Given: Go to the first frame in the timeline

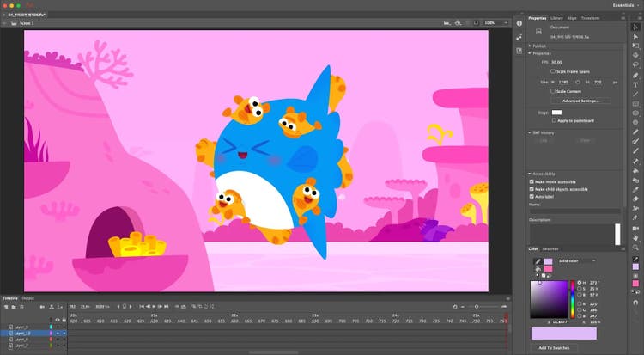Looking at the screenshot, I should click(x=142, y=307).
